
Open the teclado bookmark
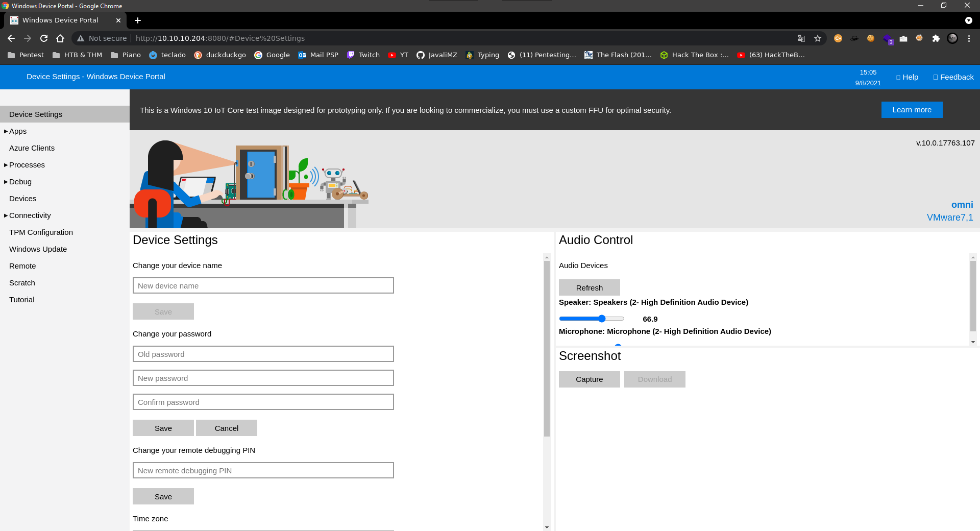click(x=167, y=55)
